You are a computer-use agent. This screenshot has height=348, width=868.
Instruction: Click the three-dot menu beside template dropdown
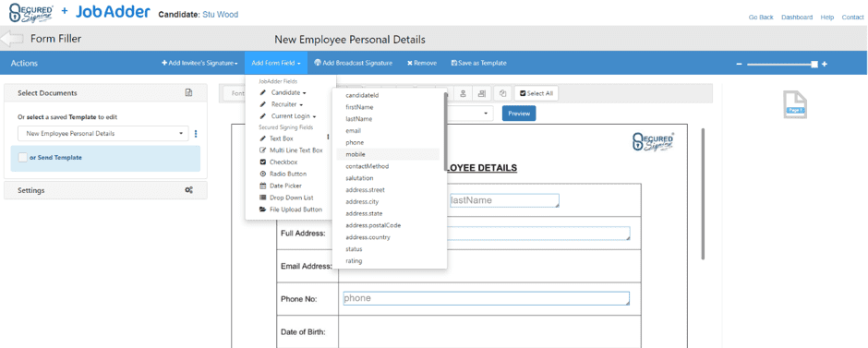pos(196,134)
